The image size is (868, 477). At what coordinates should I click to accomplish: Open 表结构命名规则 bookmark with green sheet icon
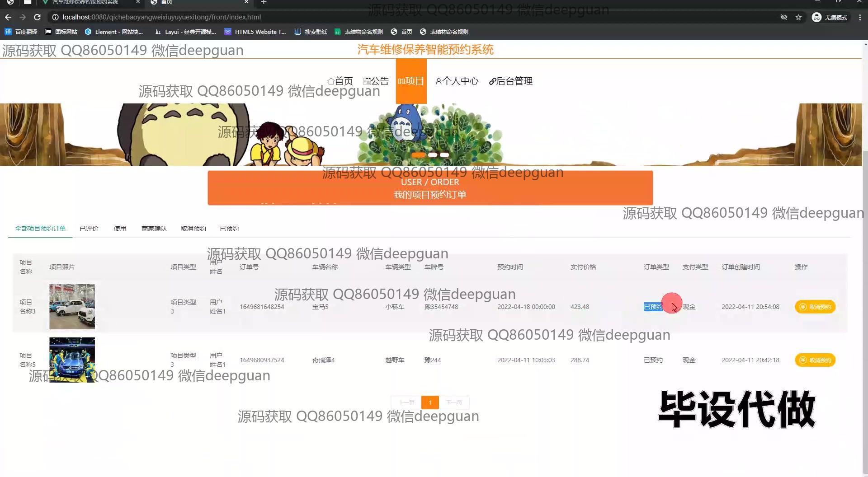[x=359, y=32]
